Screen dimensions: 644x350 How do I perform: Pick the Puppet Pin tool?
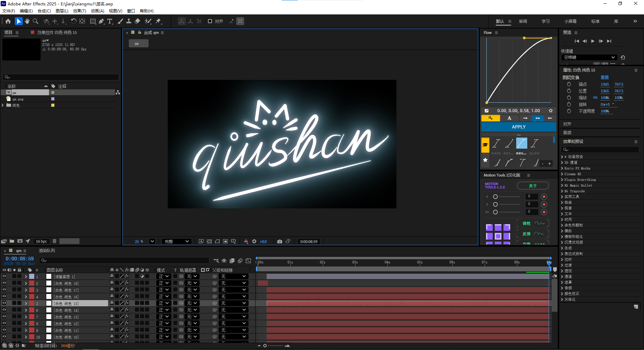click(x=158, y=21)
